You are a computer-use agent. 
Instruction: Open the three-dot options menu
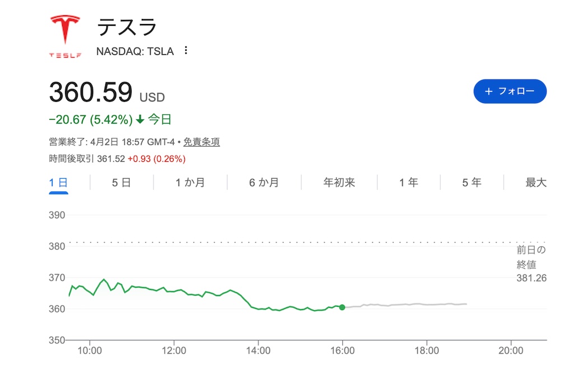pos(185,50)
